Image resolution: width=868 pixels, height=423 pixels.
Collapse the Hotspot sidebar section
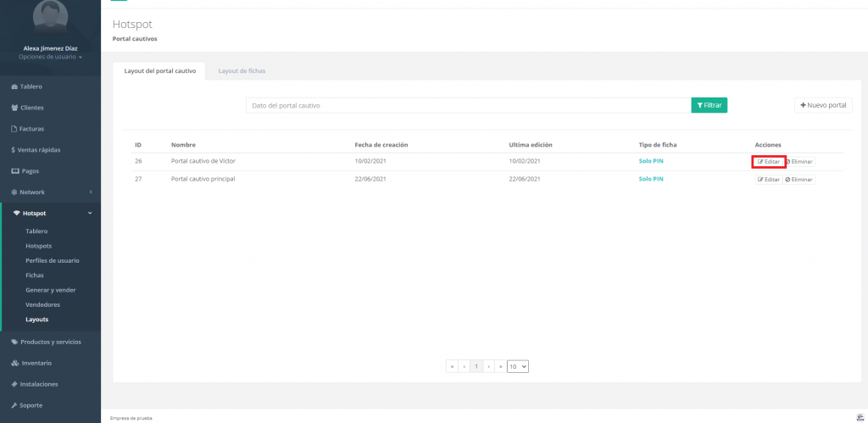click(x=51, y=213)
